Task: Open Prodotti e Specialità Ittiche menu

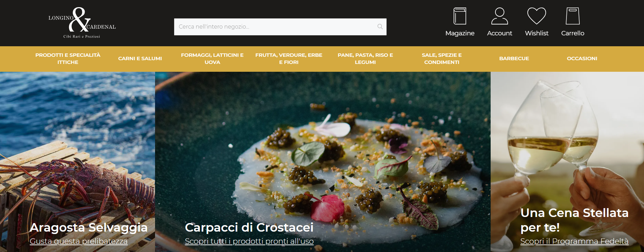Action: pyautogui.click(x=68, y=58)
